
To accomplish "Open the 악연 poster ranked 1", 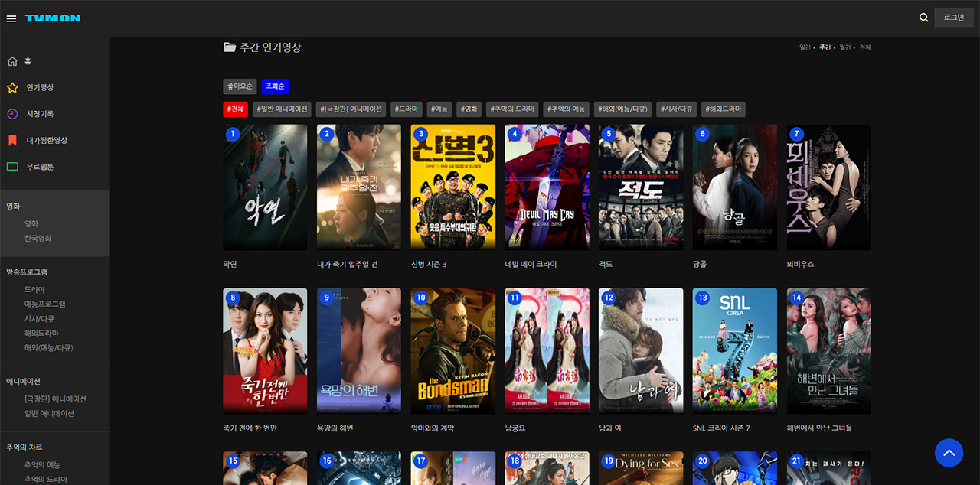I will tap(265, 187).
